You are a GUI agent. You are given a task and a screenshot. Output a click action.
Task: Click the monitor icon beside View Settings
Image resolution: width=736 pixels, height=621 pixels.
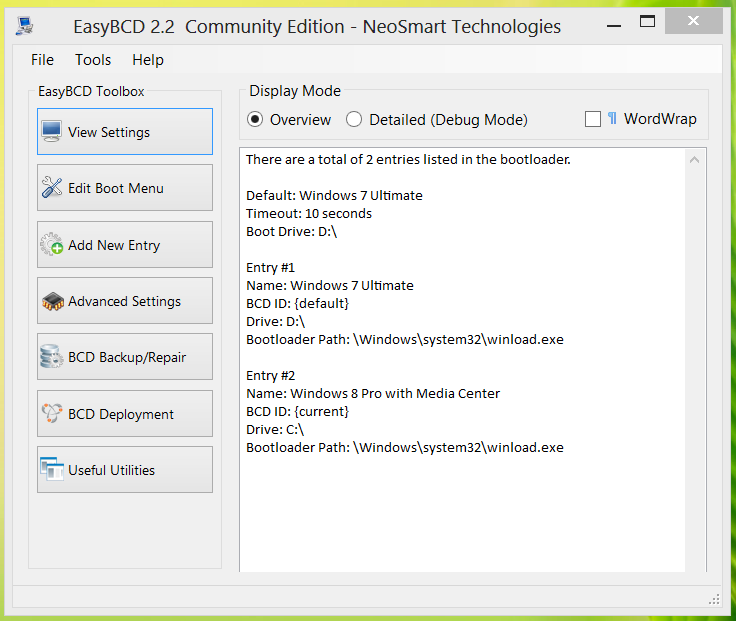(x=52, y=132)
